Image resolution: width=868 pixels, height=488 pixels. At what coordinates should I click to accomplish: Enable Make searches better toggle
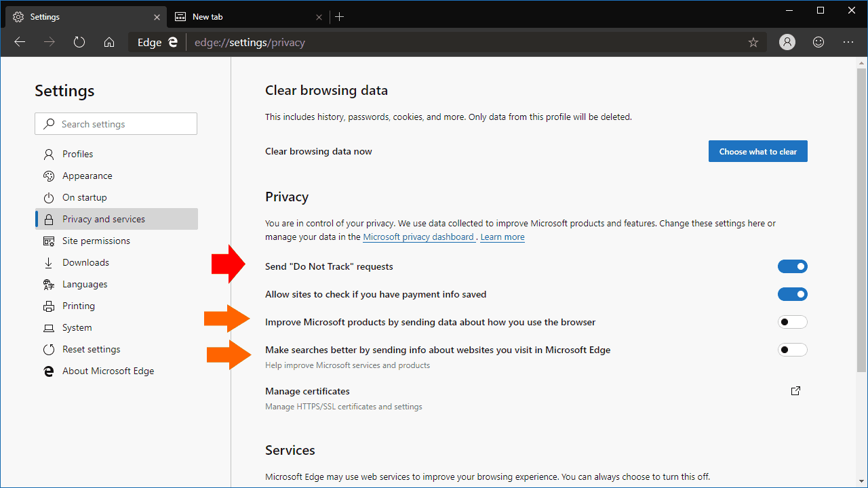(x=793, y=350)
